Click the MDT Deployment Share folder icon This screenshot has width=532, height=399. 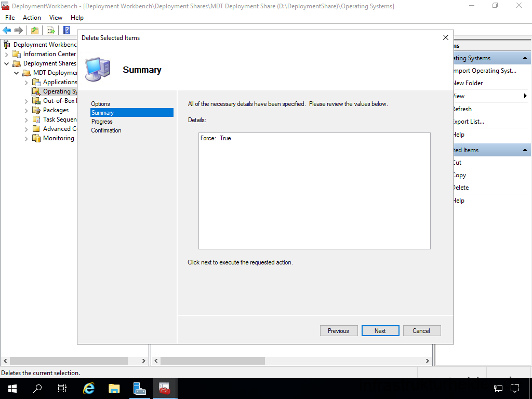pyautogui.click(x=26, y=73)
